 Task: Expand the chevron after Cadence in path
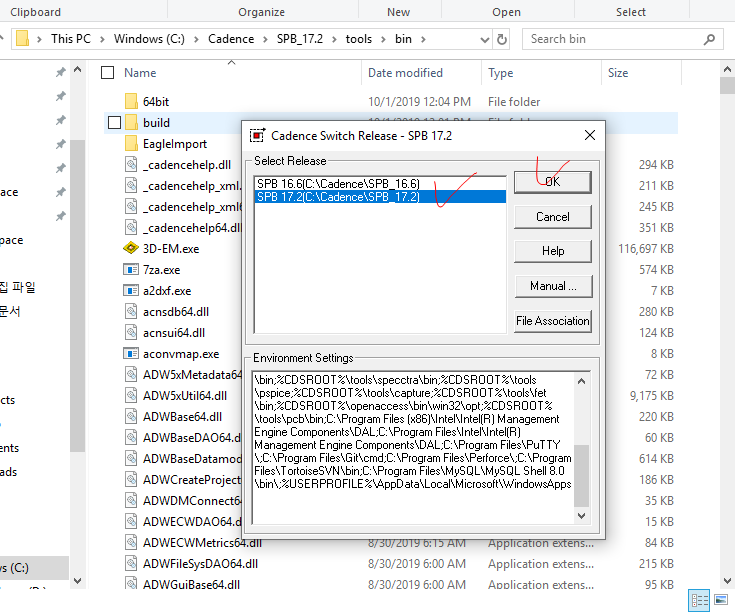[x=265, y=39]
